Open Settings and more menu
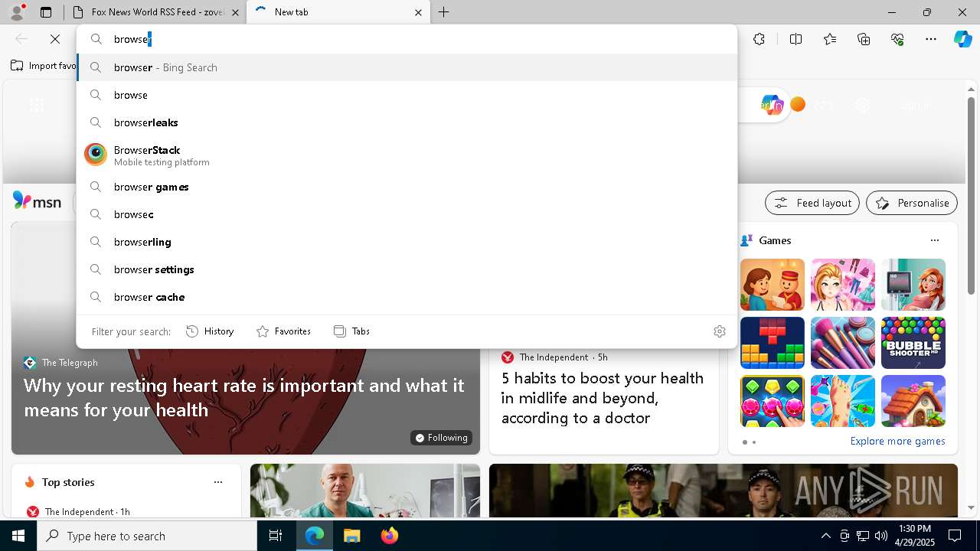Viewport: 980px width, 551px height. (x=931, y=39)
